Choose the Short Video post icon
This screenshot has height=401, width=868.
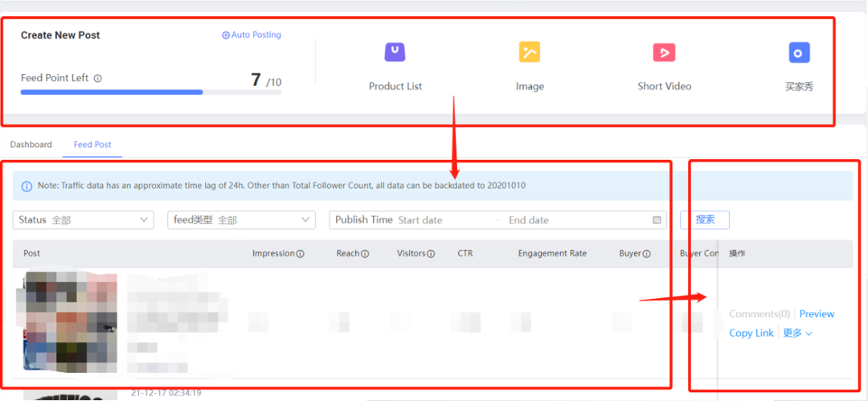664,53
